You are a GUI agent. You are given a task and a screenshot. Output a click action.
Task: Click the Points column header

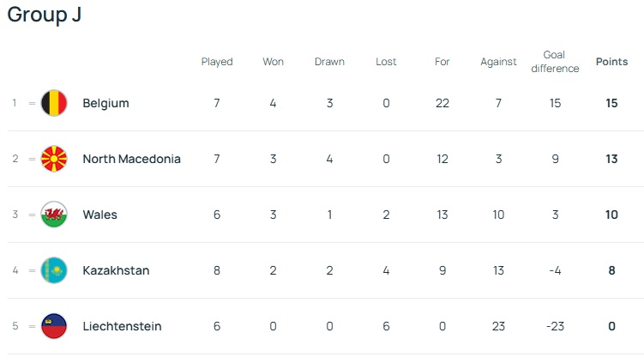click(611, 62)
